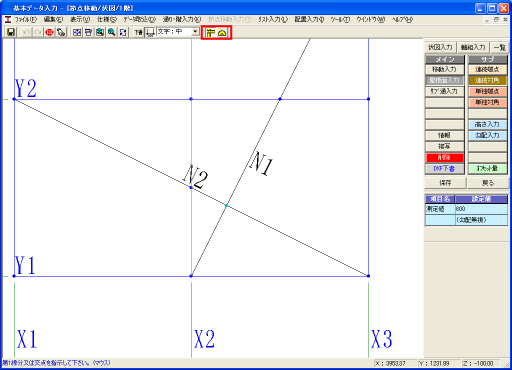Click the yellow protractor angle icon
This screenshot has height=370, width=512.
(222, 33)
